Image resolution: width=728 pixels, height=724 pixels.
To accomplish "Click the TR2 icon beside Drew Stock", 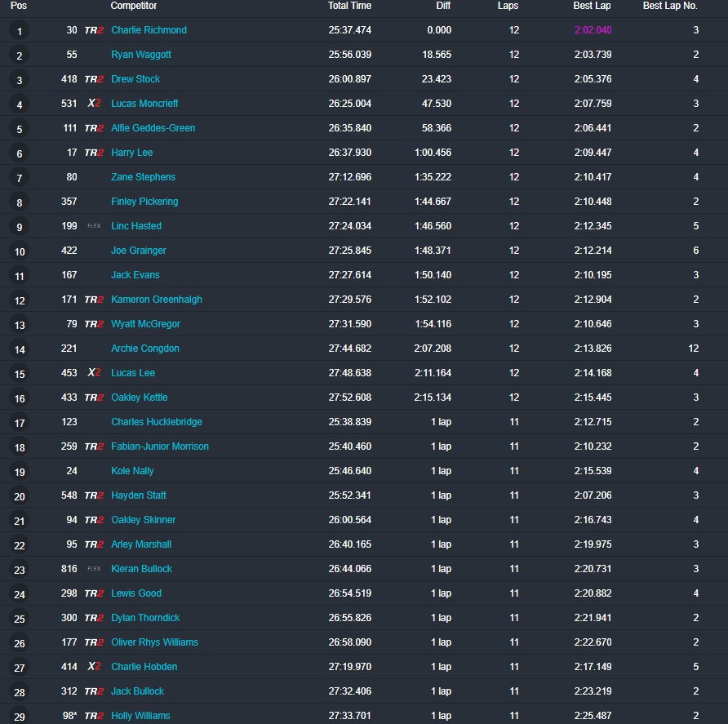I will tap(94, 79).
